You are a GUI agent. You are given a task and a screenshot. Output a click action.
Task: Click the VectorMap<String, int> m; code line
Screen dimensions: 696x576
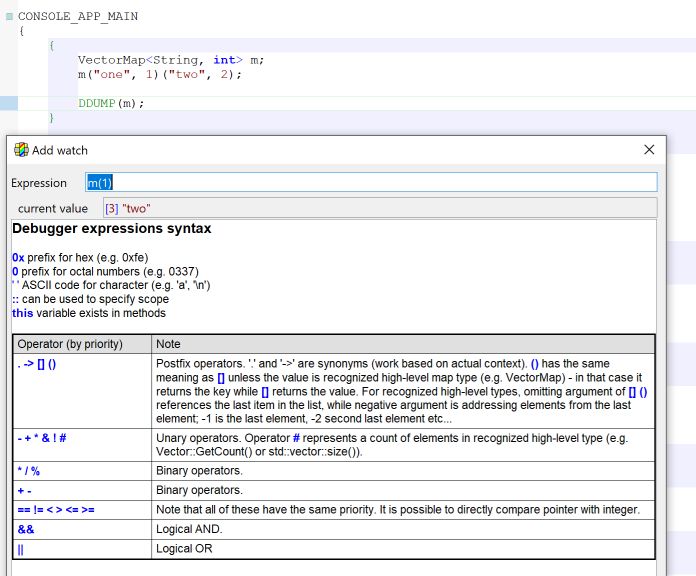click(x=170, y=60)
